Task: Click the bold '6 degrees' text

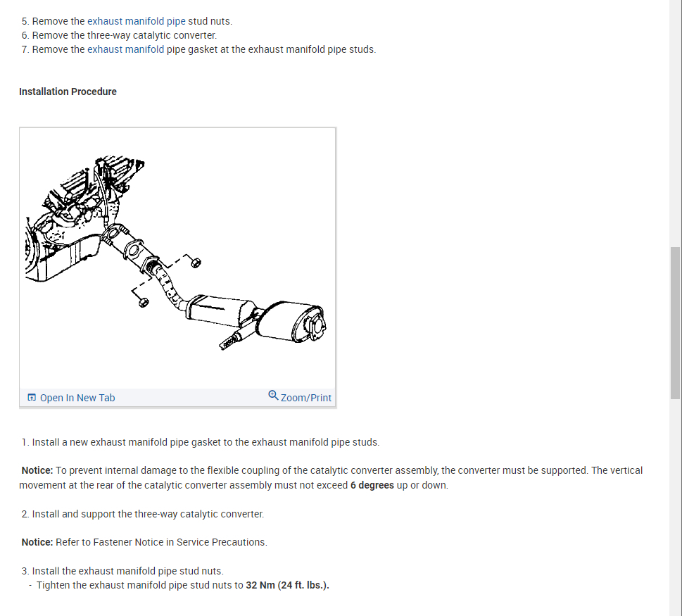Action: 372,485
